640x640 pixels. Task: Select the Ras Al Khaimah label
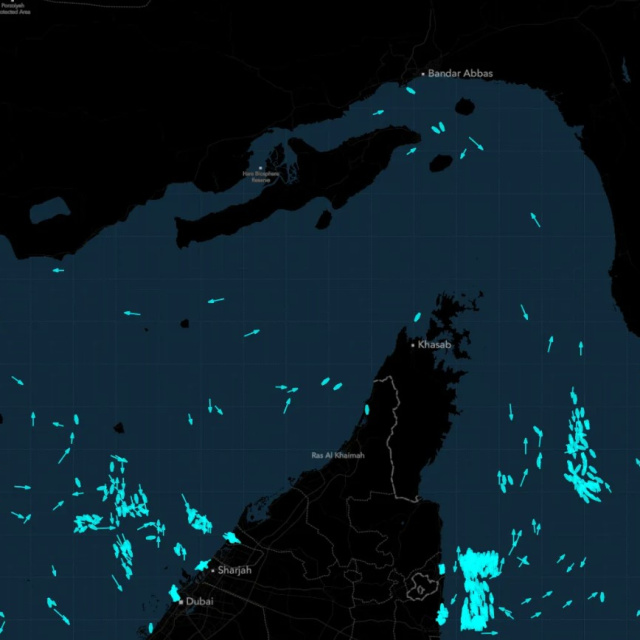pyautogui.click(x=338, y=455)
